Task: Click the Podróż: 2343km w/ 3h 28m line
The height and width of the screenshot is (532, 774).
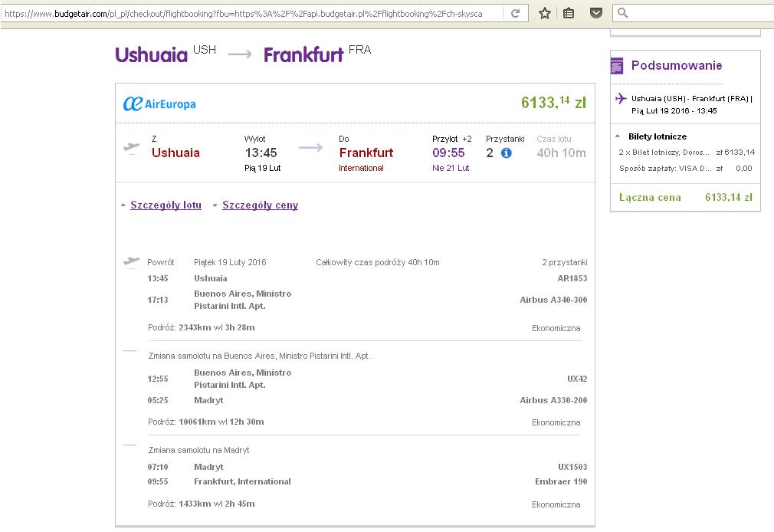Action: click(202, 327)
